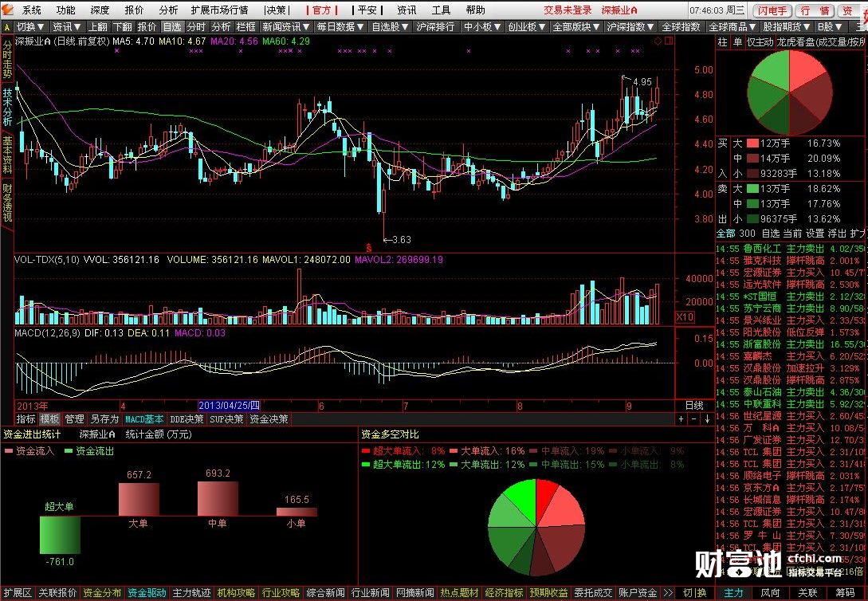
Task: Click the >> more tabs arrow
Action: tap(668, 593)
